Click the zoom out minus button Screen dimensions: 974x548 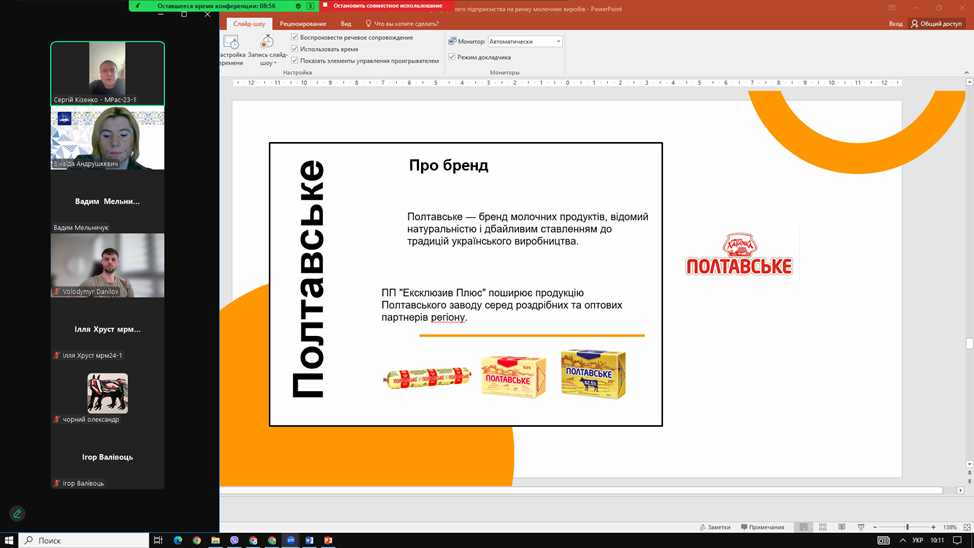click(875, 527)
